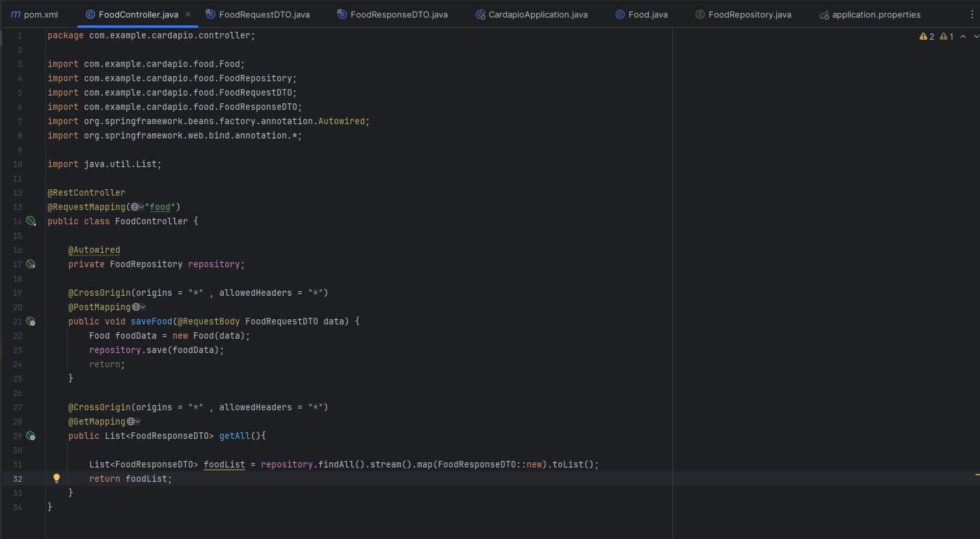Click the Spring bean gutter icon beside FoodController class
The width and height of the screenshot is (980, 539).
pos(31,221)
